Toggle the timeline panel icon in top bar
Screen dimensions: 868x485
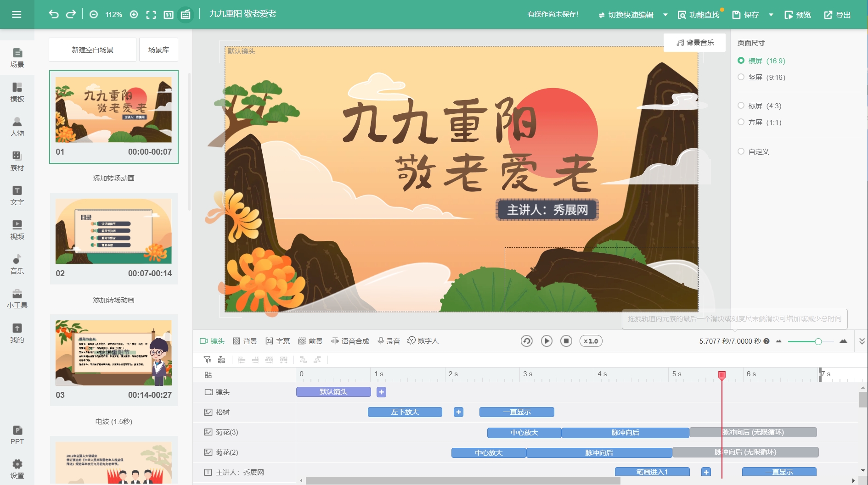(x=186, y=15)
